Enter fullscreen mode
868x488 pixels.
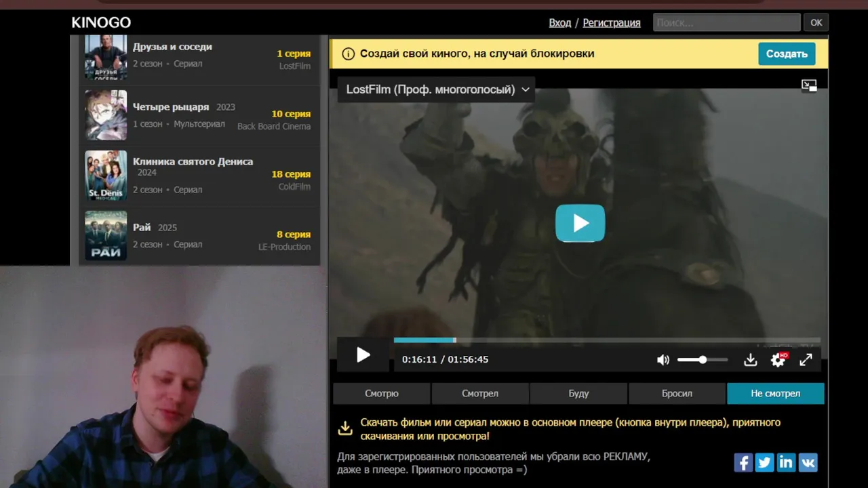point(806,360)
